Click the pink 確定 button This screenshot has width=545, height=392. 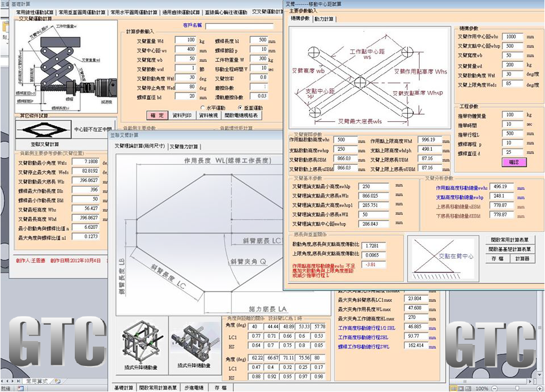click(x=157, y=116)
